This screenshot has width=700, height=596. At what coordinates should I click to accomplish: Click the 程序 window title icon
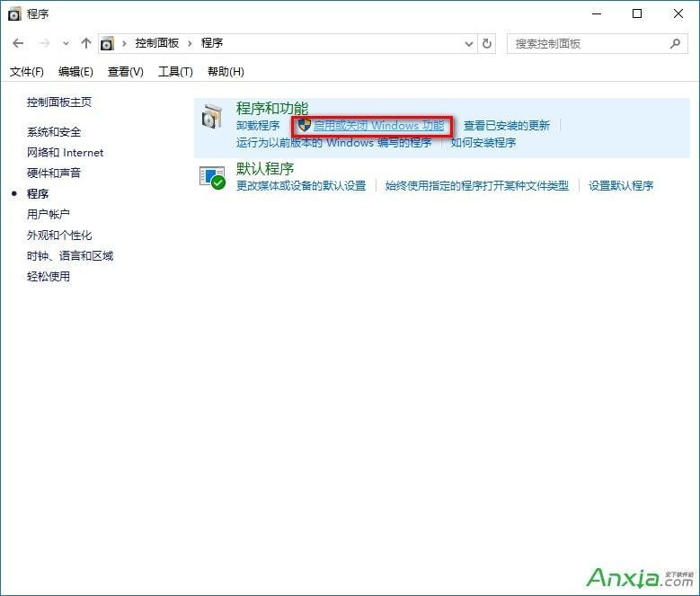pos(14,14)
